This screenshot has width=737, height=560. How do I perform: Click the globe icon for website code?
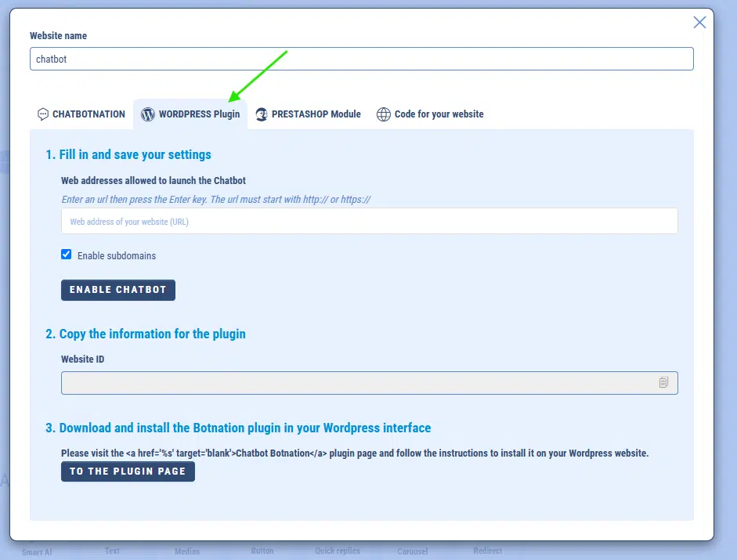pos(383,114)
